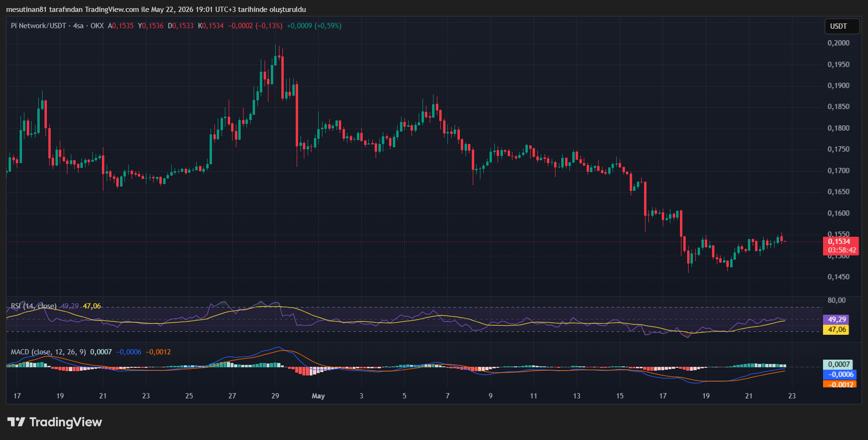Click the OKX exchange name in legend

(x=97, y=26)
